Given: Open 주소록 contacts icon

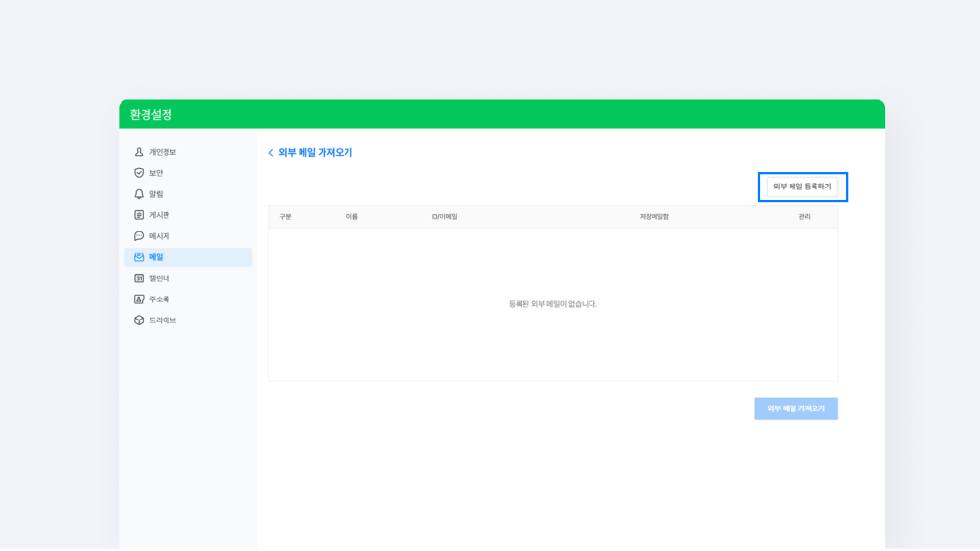Looking at the screenshot, I should click(x=139, y=299).
